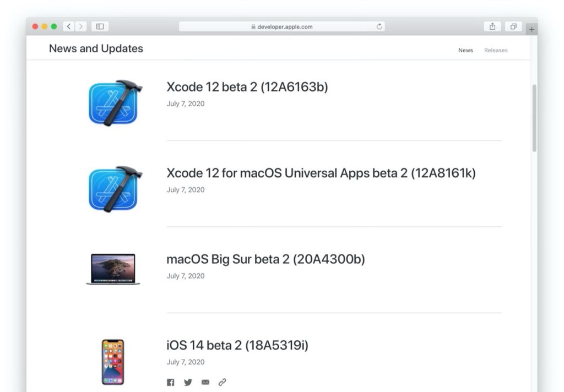Copy the link for iOS 14 beta 2
564x392 pixels.
223,382
